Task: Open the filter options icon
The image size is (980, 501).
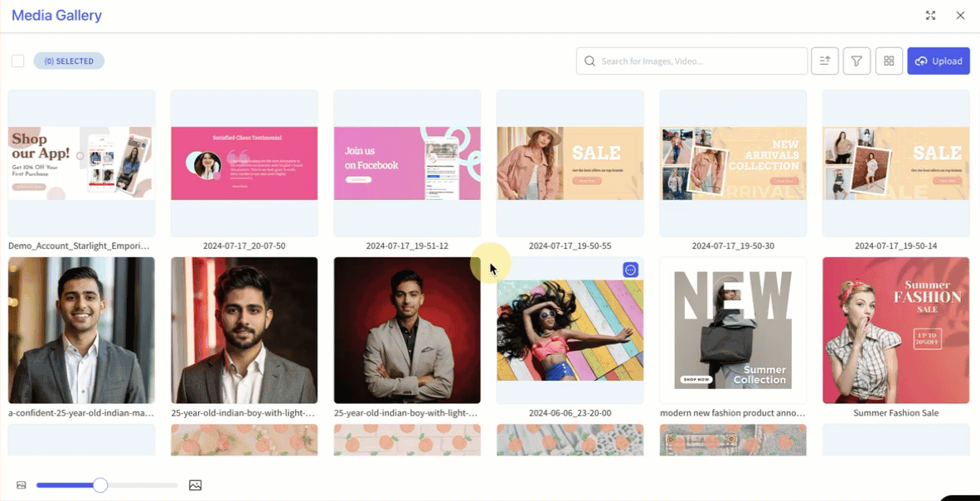Action: click(856, 61)
